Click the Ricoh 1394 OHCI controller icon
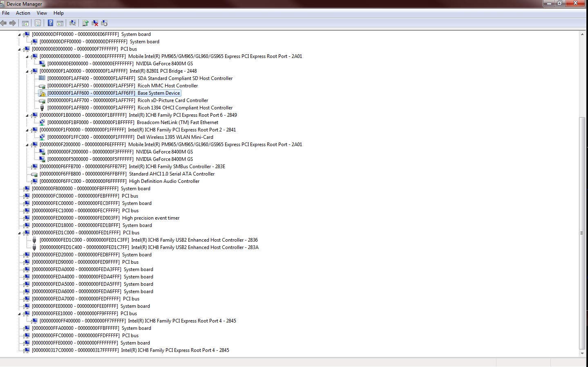This screenshot has height=367, width=588. [42, 108]
